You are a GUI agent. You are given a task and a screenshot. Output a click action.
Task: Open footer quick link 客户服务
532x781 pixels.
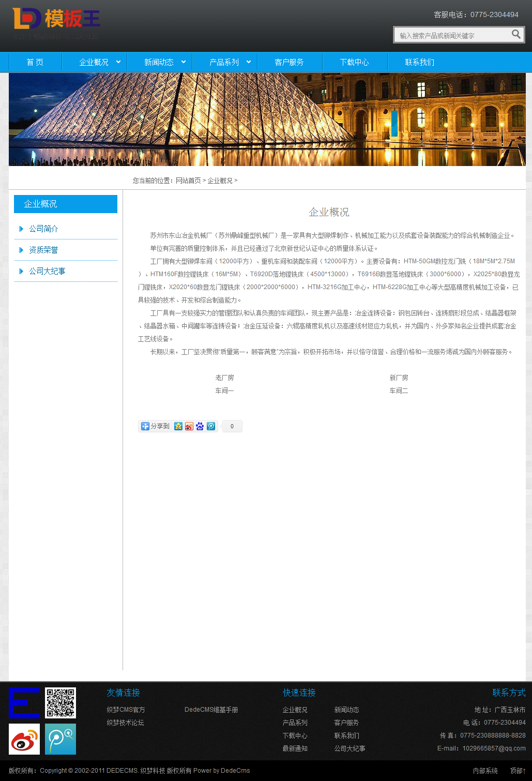(x=346, y=723)
